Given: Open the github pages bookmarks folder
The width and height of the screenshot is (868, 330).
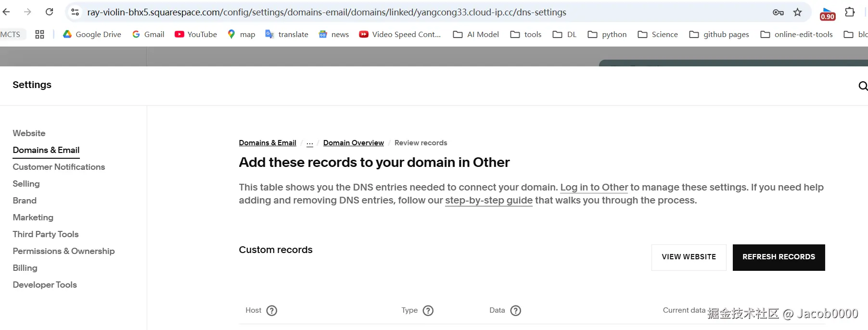Looking at the screenshot, I should [x=719, y=34].
